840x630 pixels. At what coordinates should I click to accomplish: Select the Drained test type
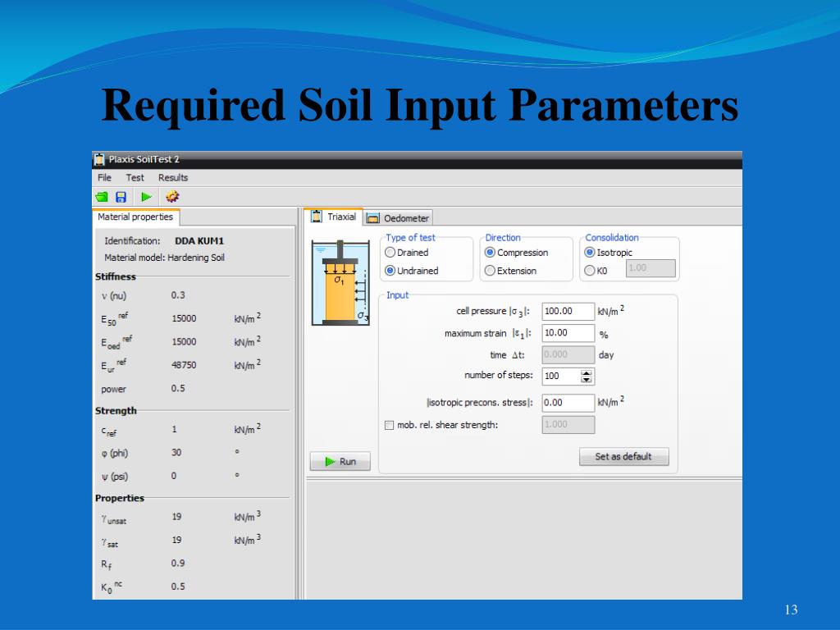(x=390, y=253)
